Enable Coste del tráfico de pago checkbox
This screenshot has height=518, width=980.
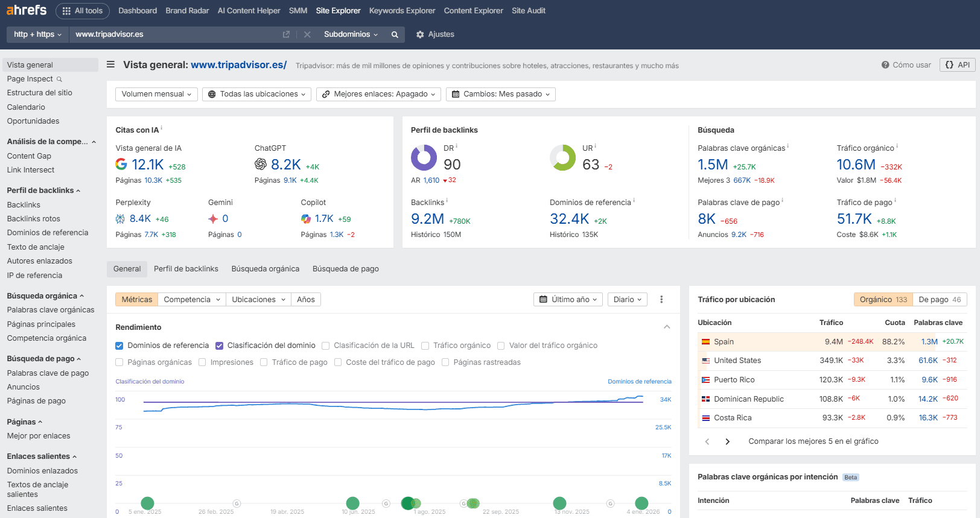(338, 362)
